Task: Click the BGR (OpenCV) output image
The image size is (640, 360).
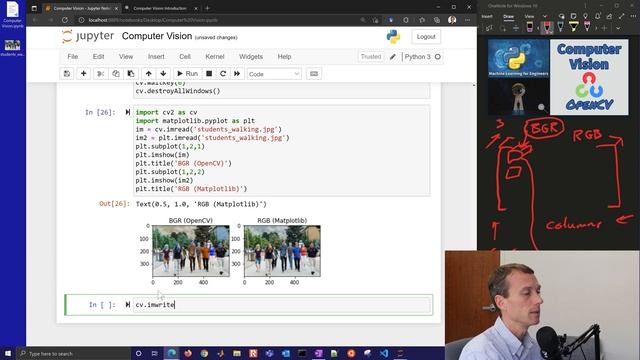Action: [x=191, y=251]
